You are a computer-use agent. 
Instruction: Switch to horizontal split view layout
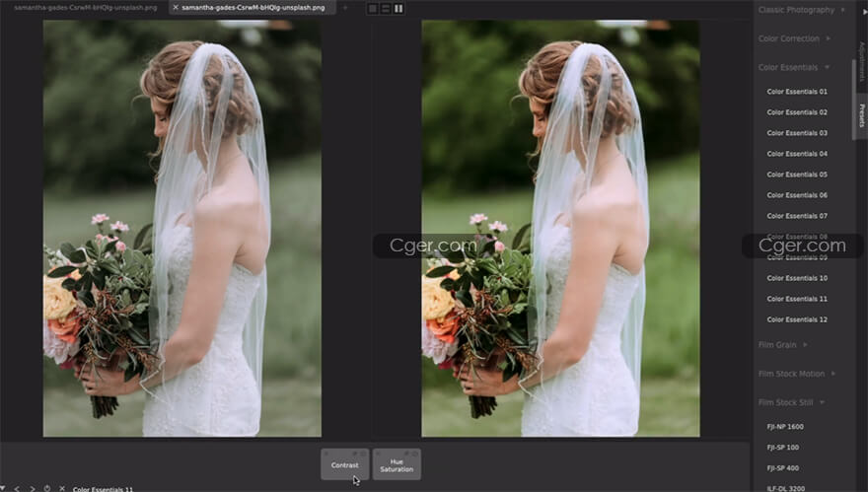[x=386, y=8]
